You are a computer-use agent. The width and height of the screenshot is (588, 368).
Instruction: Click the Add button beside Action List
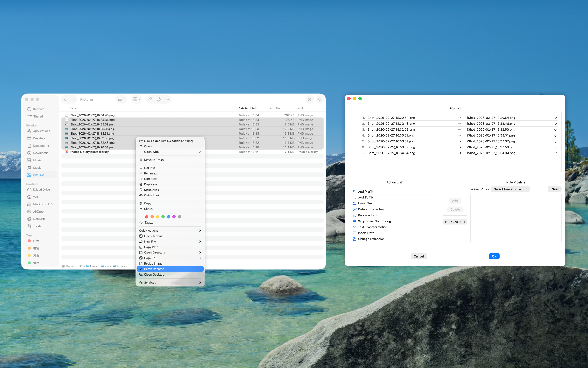coord(455,201)
